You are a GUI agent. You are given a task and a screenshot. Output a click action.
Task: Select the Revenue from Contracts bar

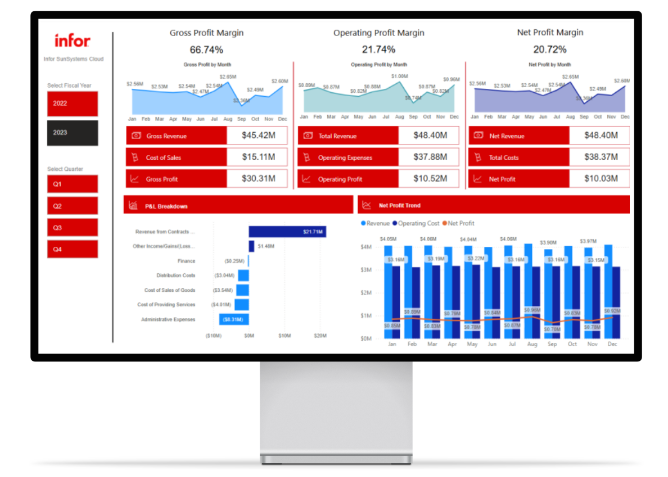(x=287, y=231)
